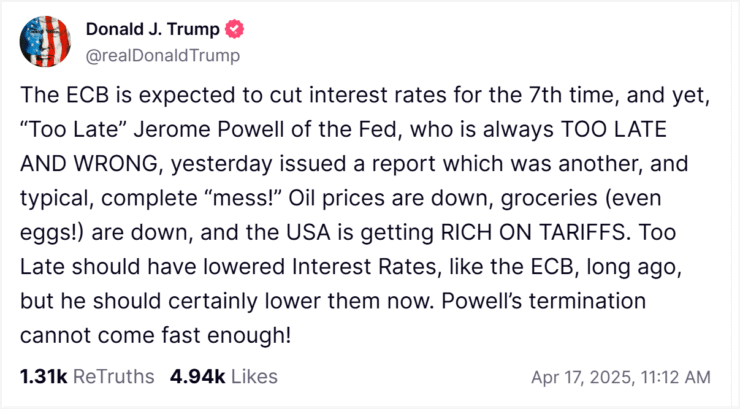Visit the @realDonaldTrump handle link

point(163,56)
